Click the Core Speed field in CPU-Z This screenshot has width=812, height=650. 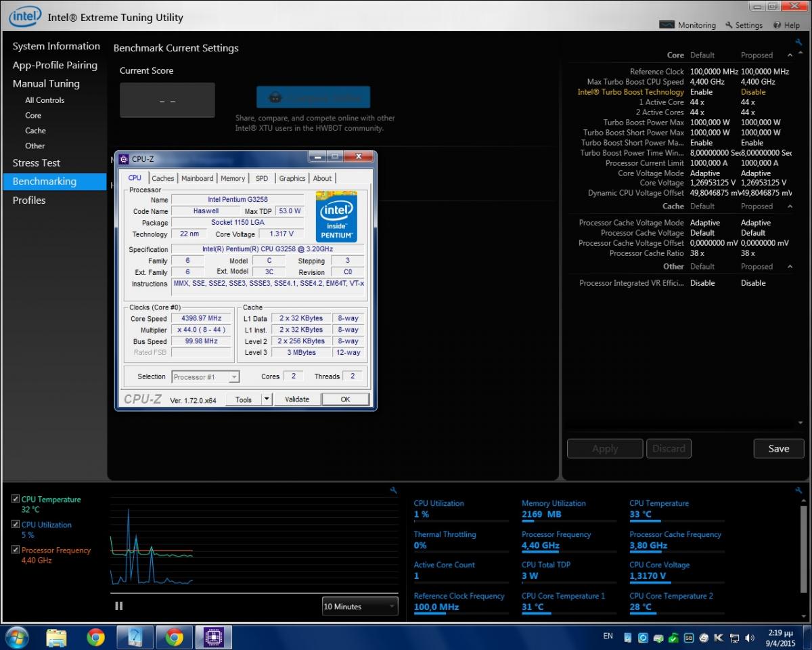point(201,318)
